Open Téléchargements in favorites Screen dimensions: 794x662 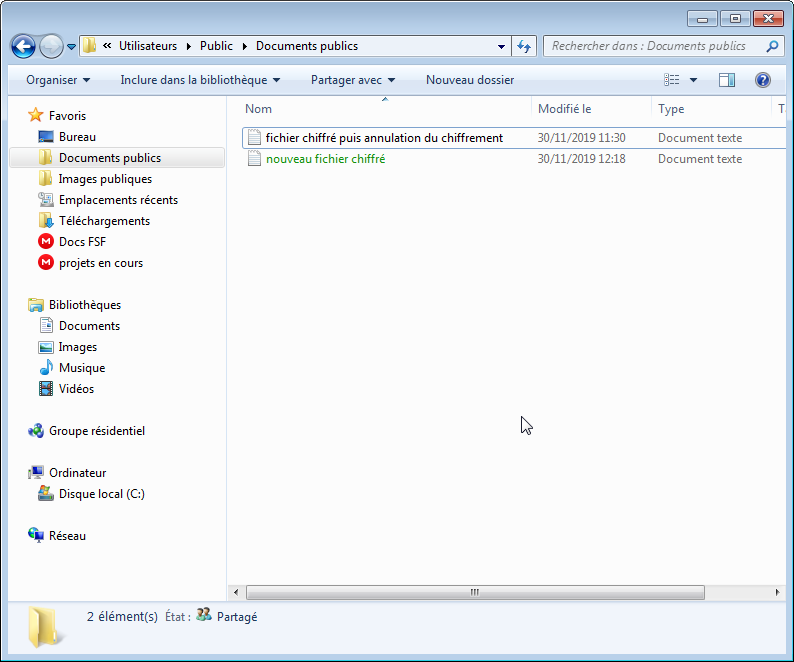pos(104,221)
